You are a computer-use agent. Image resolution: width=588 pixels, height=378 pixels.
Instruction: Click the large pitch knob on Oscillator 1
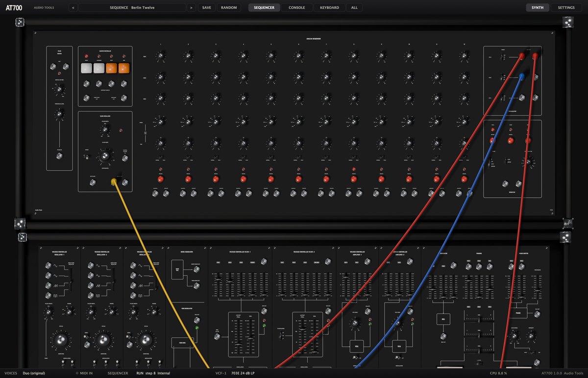(60, 340)
